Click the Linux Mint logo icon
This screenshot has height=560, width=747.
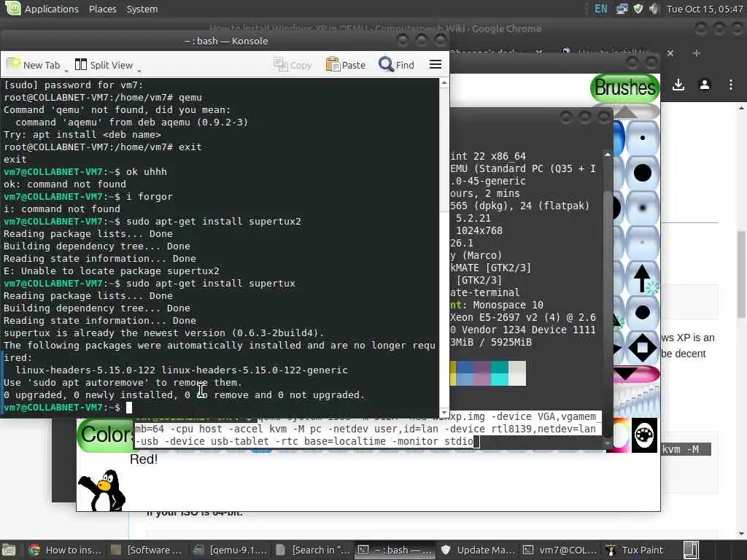[x=12, y=8]
